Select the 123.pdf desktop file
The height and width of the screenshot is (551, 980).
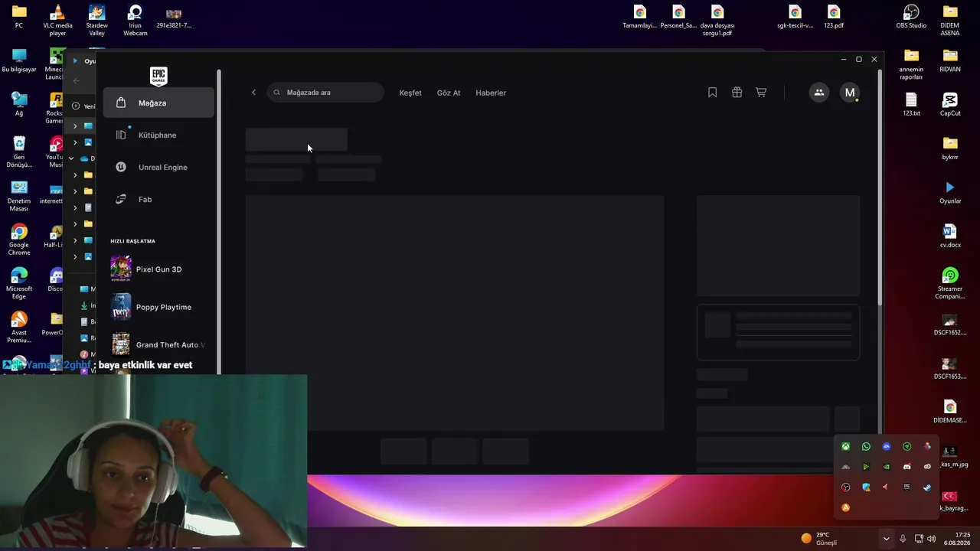(x=834, y=17)
